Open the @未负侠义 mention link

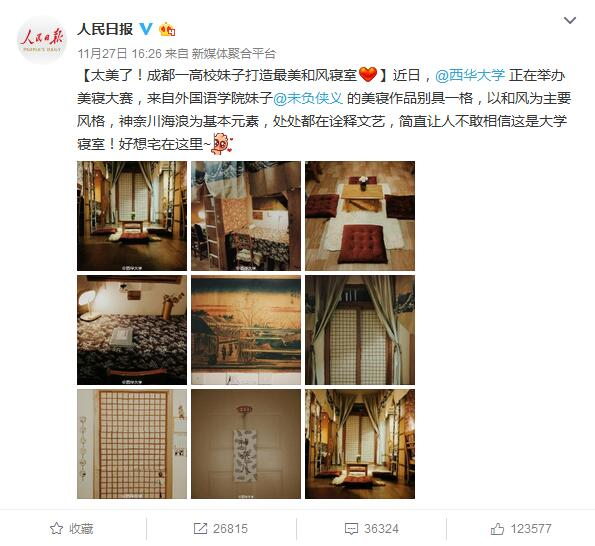pyautogui.click(x=308, y=98)
